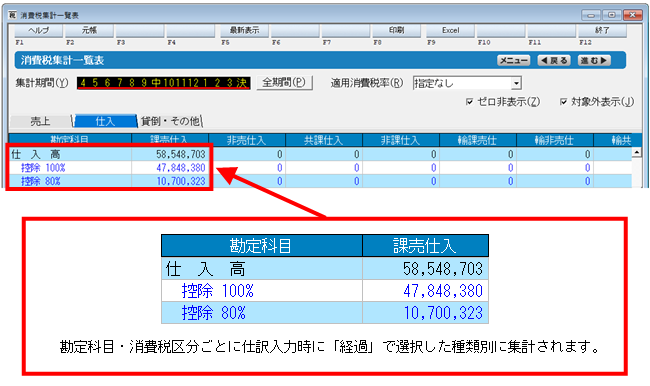Click the 決 period at bar end
Screen dimensions: 650x386
(242, 83)
